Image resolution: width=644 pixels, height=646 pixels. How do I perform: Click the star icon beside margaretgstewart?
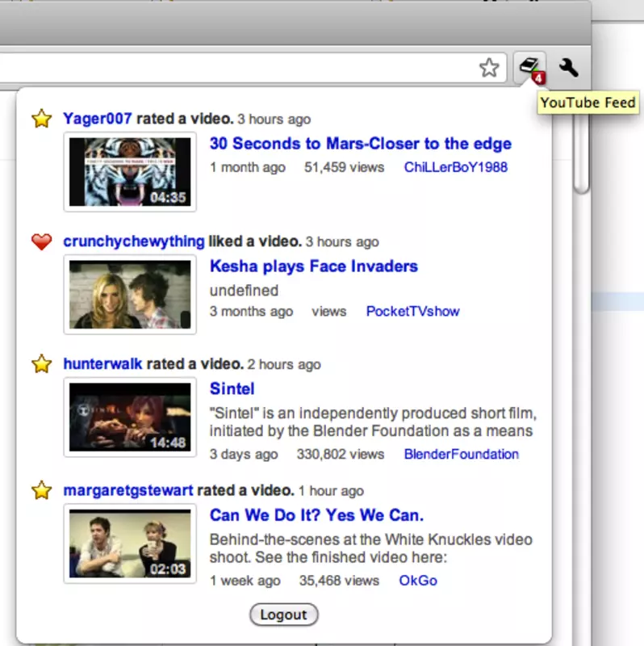click(x=42, y=490)
